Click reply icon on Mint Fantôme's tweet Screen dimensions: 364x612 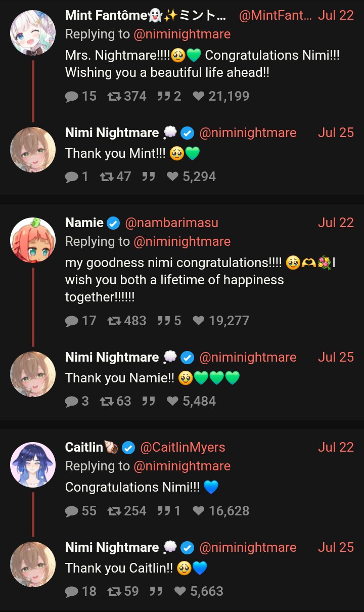point(72,96)
